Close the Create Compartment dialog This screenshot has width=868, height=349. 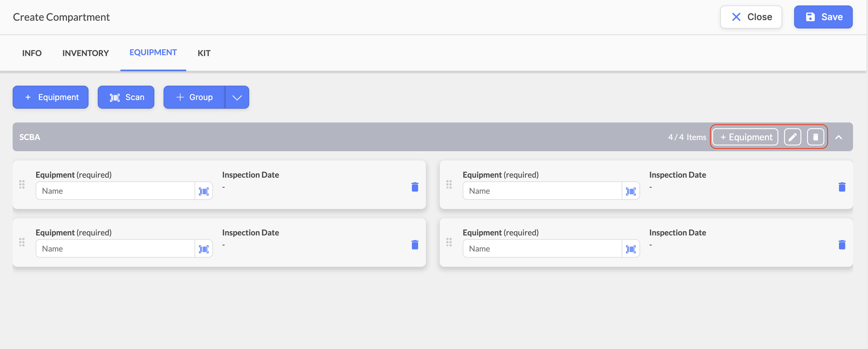point(751,17)
